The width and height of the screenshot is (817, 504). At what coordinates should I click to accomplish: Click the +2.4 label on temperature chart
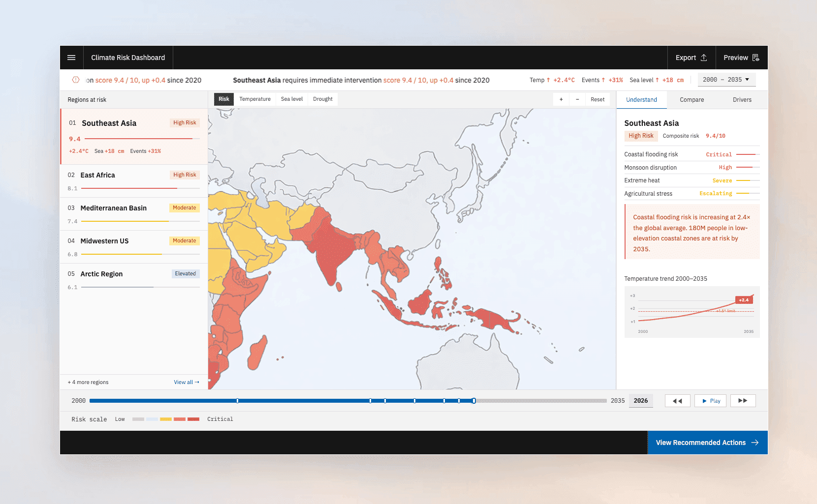(x=744, y=300)
